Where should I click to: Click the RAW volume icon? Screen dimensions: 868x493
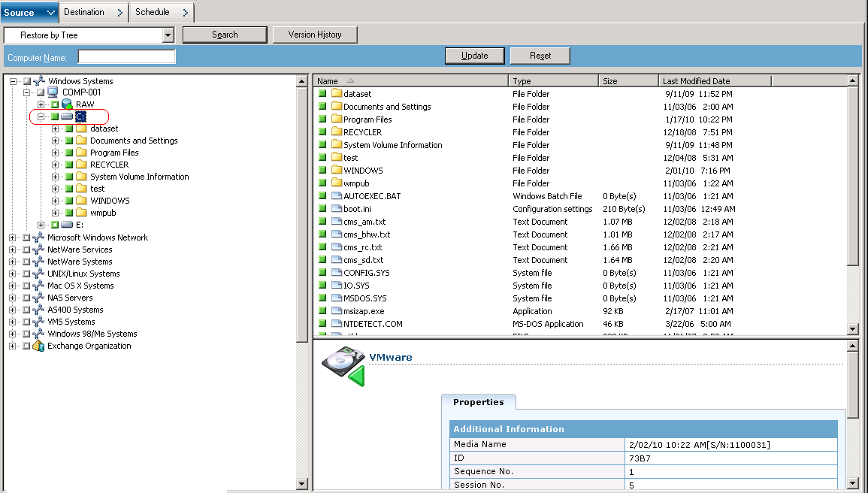67,104
